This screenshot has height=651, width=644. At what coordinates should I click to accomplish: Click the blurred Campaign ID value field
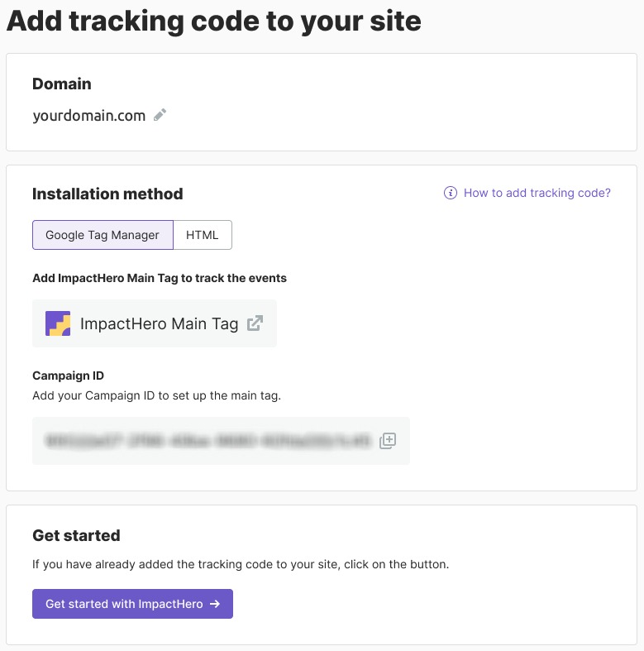(x=208, y=441)
